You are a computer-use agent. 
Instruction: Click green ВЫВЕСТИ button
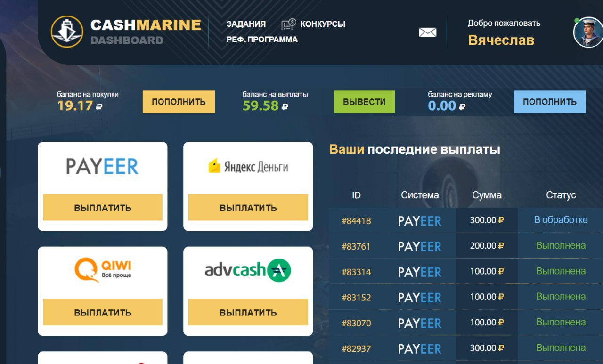(x=364, y=102)
